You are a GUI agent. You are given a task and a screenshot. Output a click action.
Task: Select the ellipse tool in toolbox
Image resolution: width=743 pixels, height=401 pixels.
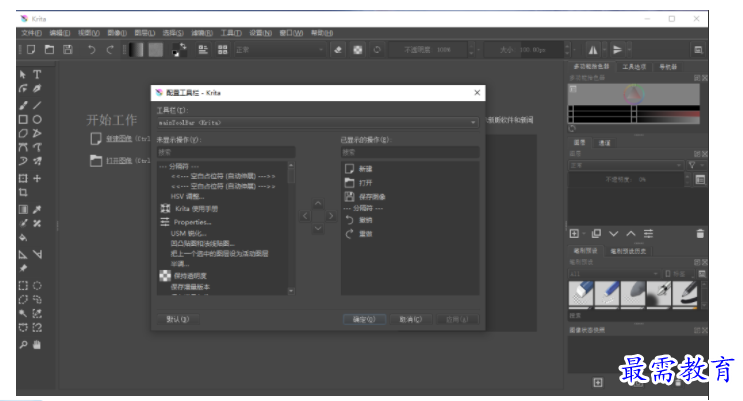click(37, 119)
